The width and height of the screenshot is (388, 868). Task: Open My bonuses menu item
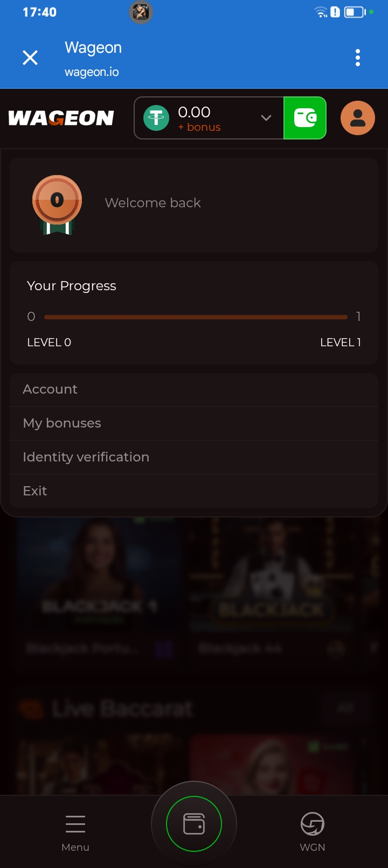coord(62,423)
